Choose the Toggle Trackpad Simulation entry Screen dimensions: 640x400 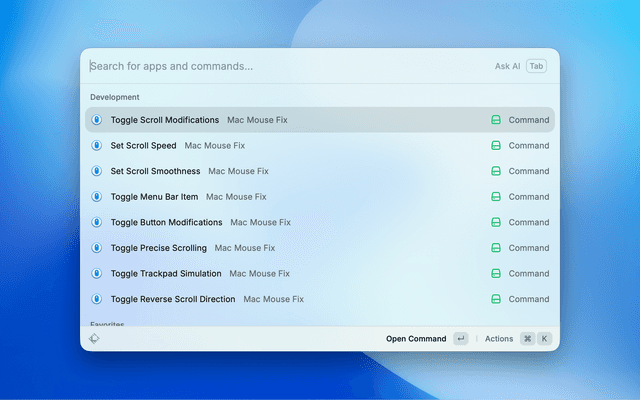click(165, 273)
